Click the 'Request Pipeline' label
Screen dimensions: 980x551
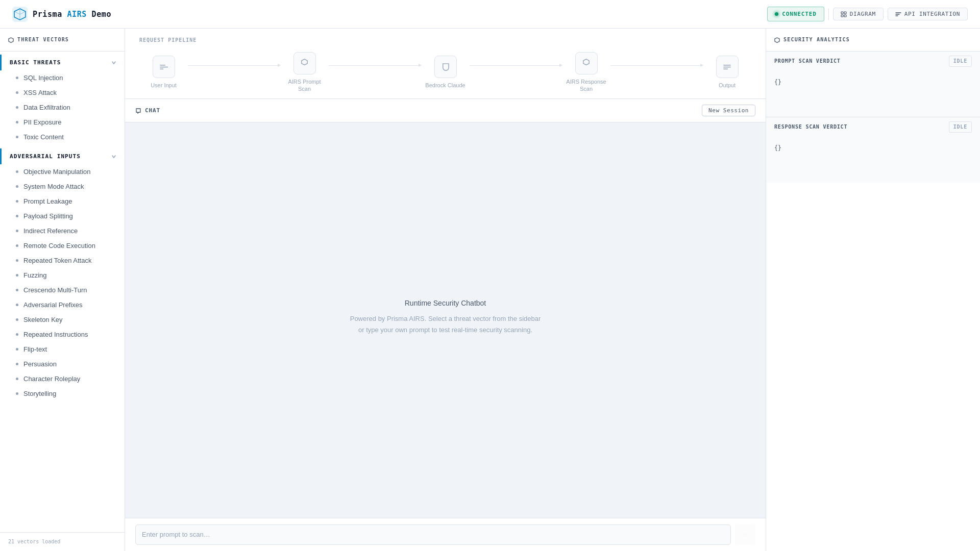[x=168, y=40]
